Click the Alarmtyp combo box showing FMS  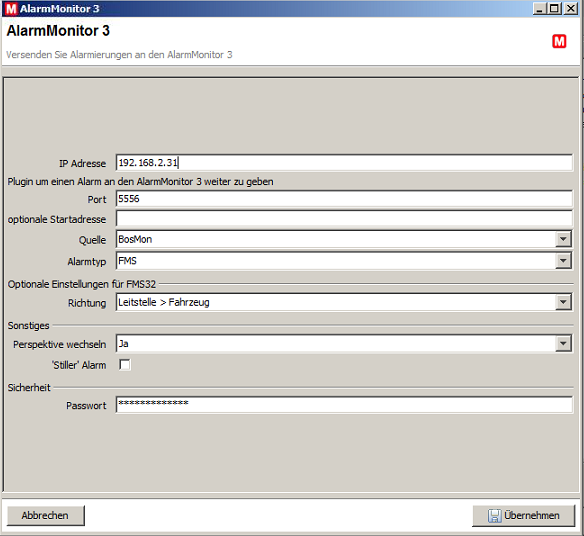tap(344, 261)
